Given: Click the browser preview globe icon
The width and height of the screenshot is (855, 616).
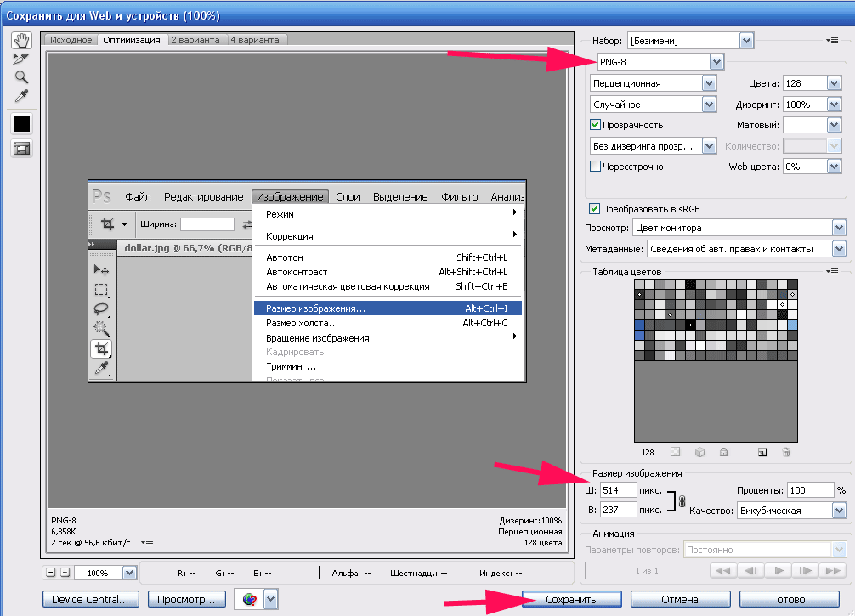Looking at the screenshot, I should point(249,599).
